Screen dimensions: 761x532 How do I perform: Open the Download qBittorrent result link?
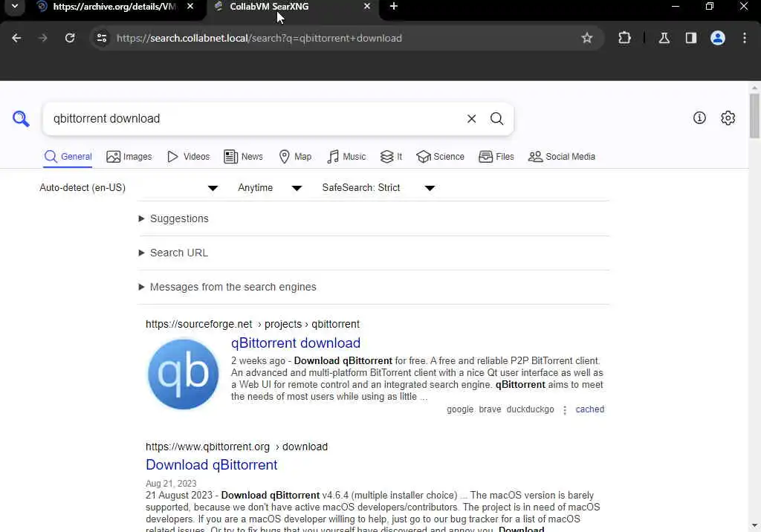pos(211,465)
